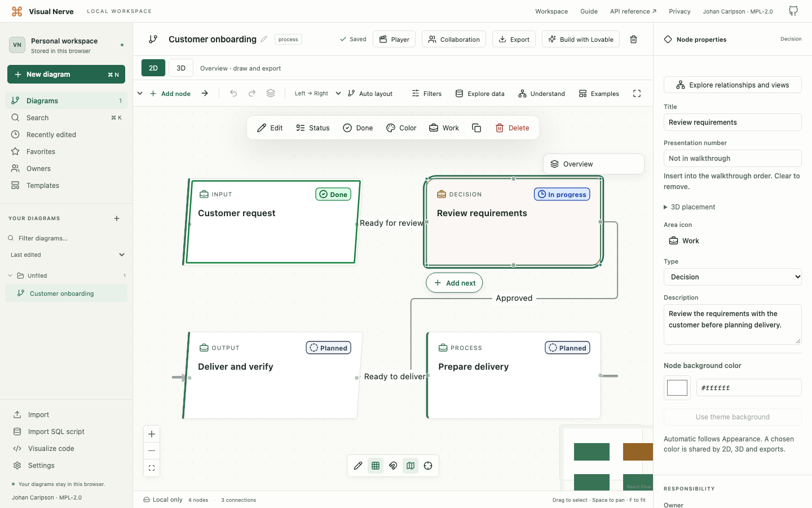Click the layers stack icon in toolbar
This screenshot has width=812, height=508.
pyautogui.click(x=271, y=94)
